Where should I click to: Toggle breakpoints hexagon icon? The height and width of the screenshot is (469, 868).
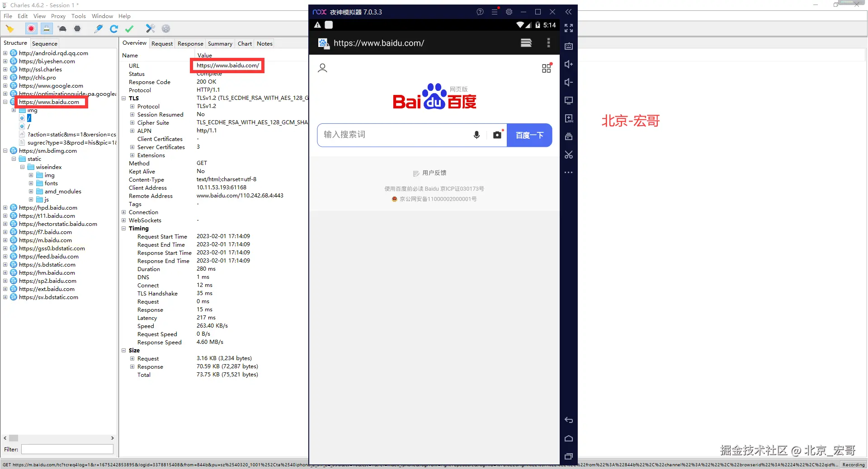(x=77, y=29)
